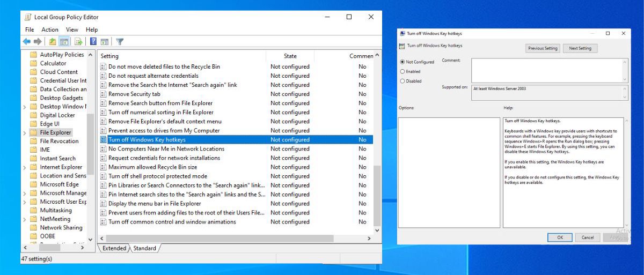Click the policy icon beside Do not request alternate credentials
The width and height of the screenshot is (644, 275).
pos(104,76)
